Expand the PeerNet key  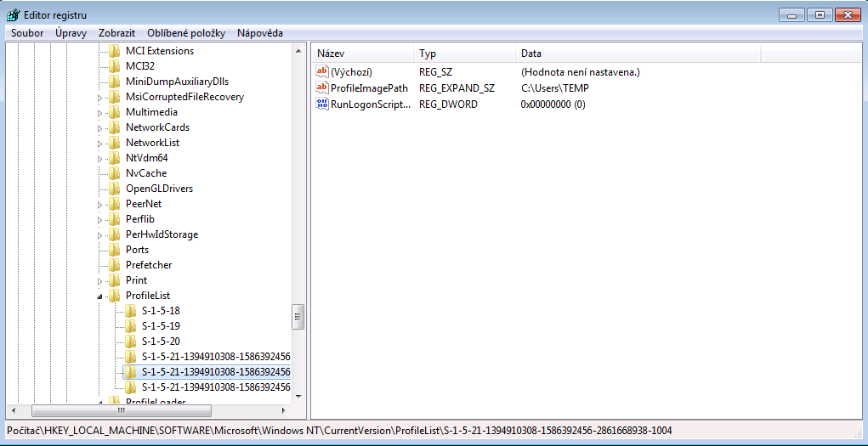coord(100,205)
